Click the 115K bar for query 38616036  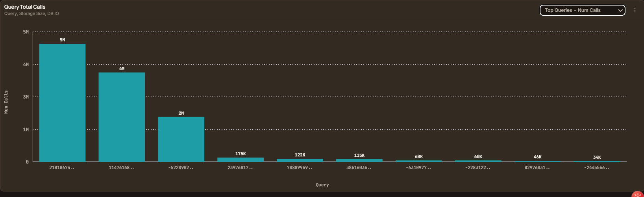click(x=359, y=160)
